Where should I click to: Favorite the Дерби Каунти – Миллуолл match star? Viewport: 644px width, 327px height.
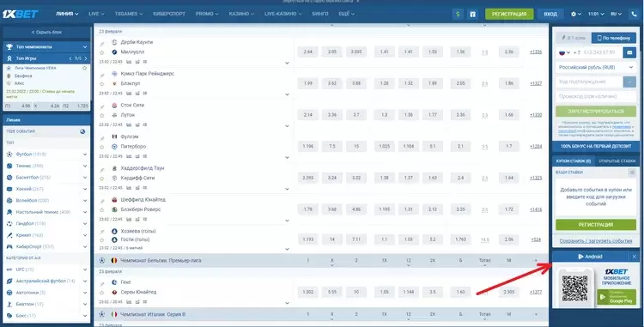pos(102,52)
